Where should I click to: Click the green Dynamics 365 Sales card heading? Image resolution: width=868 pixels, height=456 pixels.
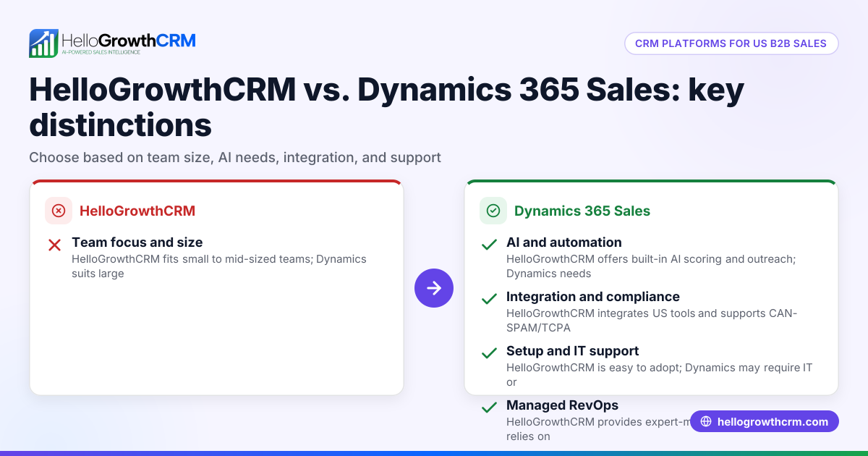[x=582, y=211]
